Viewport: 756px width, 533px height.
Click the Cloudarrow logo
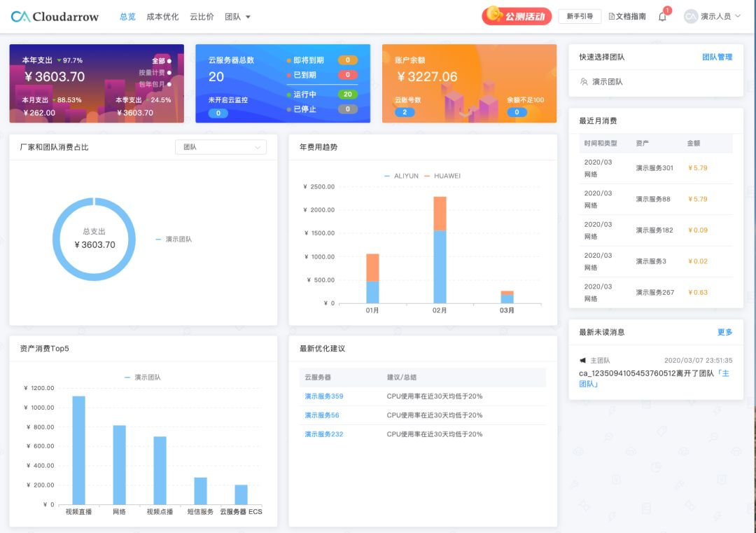point(55,16)
